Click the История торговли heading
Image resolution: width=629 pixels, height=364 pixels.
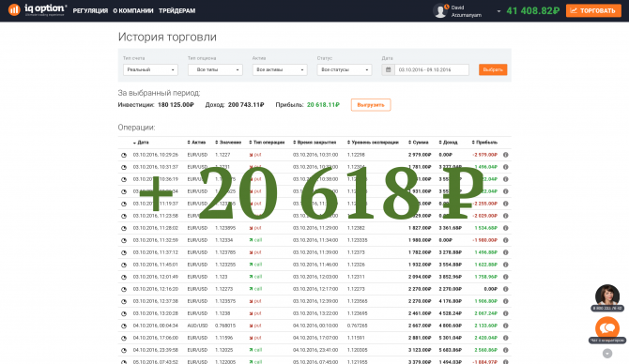pos(167,37)
